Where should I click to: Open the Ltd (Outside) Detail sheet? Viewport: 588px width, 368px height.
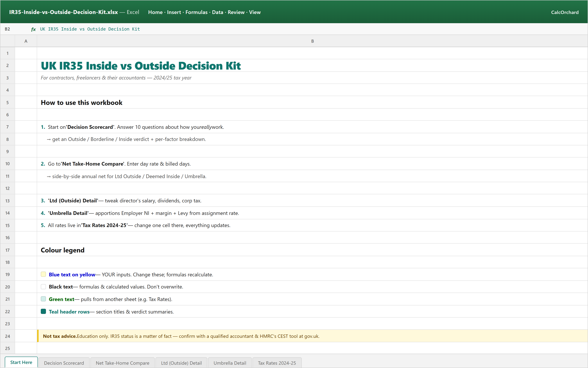tap(181, 363)
